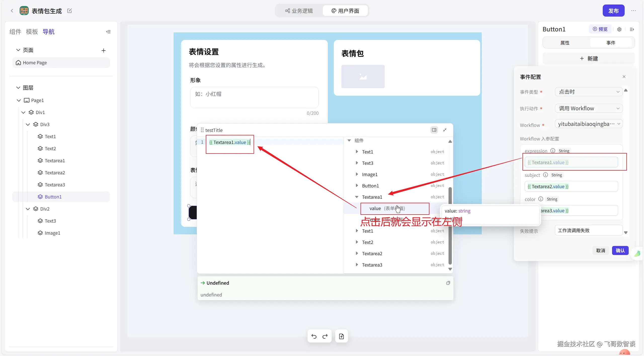Copy the Undefined result output
This screenshot has height=356, width=644.
(x=448, y=283)
